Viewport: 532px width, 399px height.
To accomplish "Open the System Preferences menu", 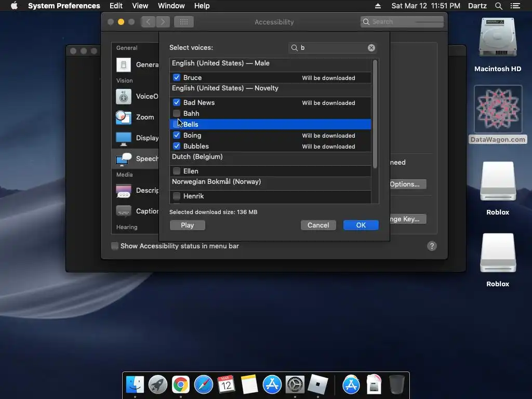I will (64, 6).
